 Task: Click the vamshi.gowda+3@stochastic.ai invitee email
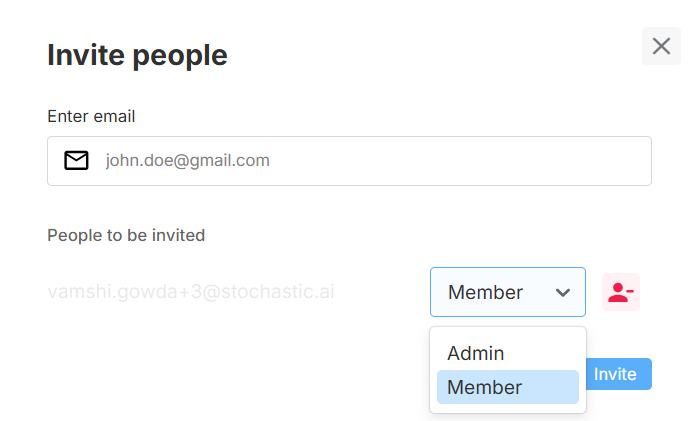pyautogui.click(x=190, y=292)
